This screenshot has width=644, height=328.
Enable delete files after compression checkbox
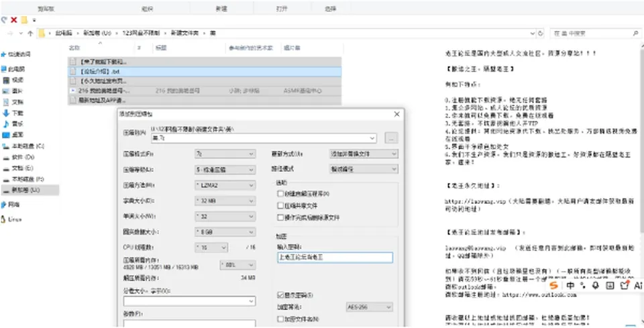tap(280, 217)
